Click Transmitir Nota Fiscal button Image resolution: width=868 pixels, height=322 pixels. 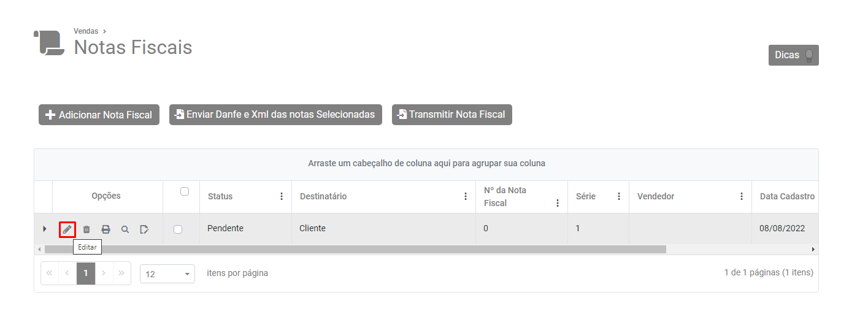coord(452,115)
